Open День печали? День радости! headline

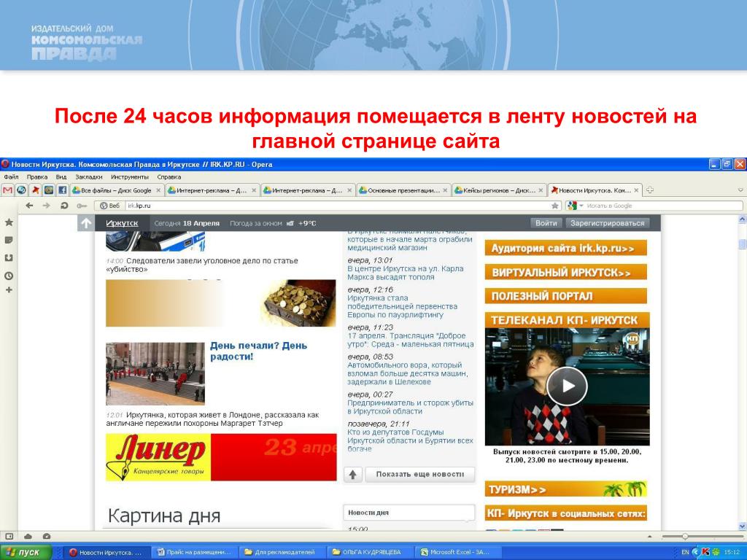click(x=259, y=351)
